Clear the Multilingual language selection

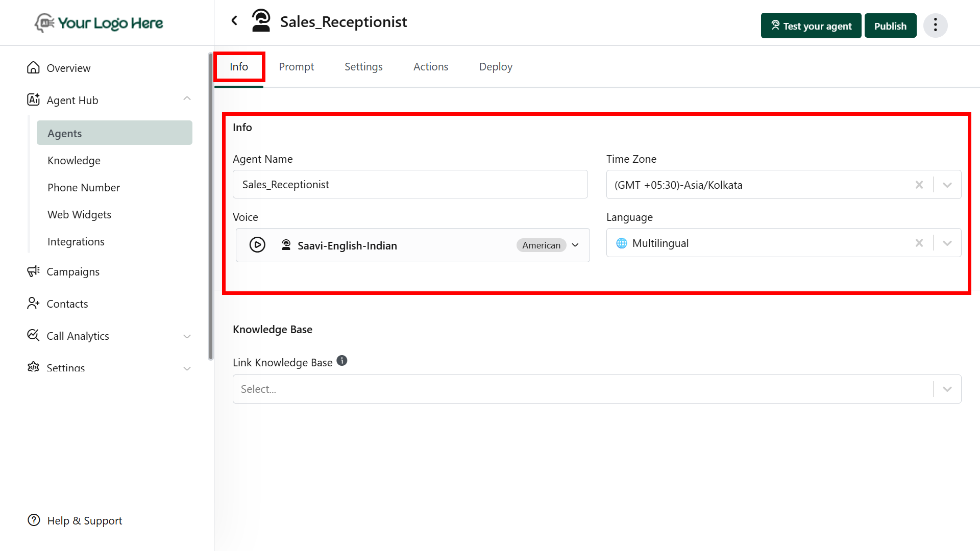pos(919,243)
